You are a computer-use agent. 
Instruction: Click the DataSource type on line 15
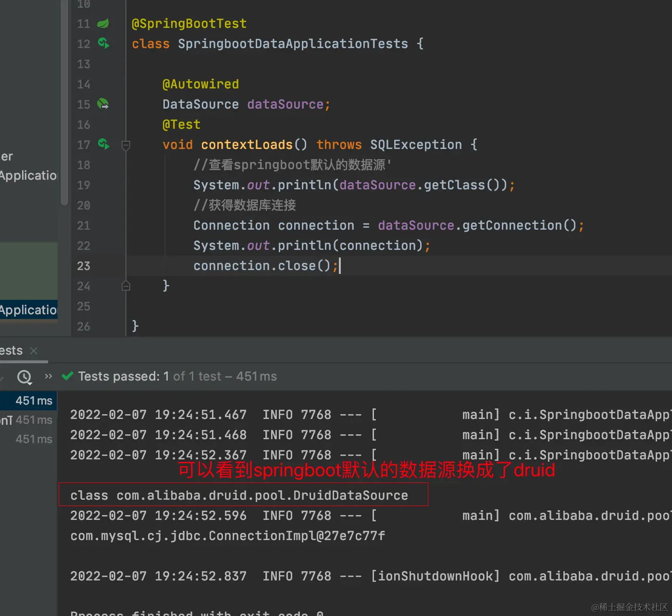[x=200, y=104]
